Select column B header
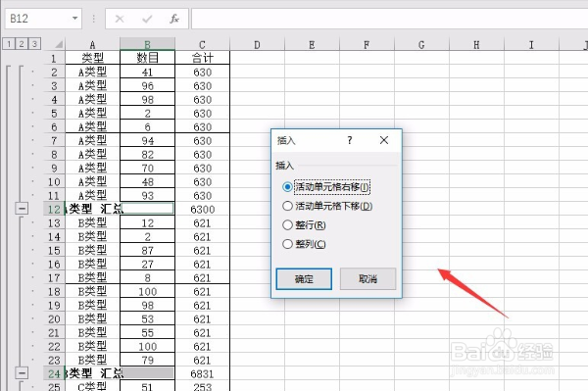Image resolution: width=588 pixels, height=391 pixels. coord(147,45)
